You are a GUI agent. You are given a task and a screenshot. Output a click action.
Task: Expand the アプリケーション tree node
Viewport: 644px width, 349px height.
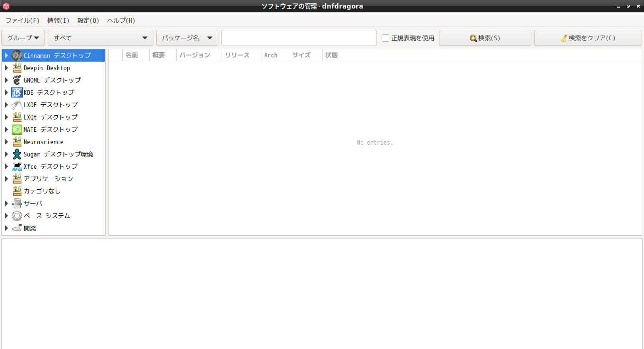pyautogui.click(x=7, y=179)
